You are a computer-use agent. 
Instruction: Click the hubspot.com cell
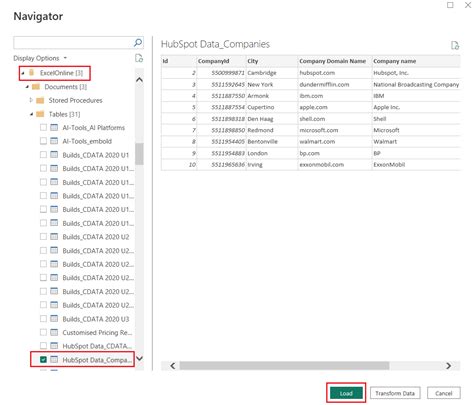coord(335,73)
